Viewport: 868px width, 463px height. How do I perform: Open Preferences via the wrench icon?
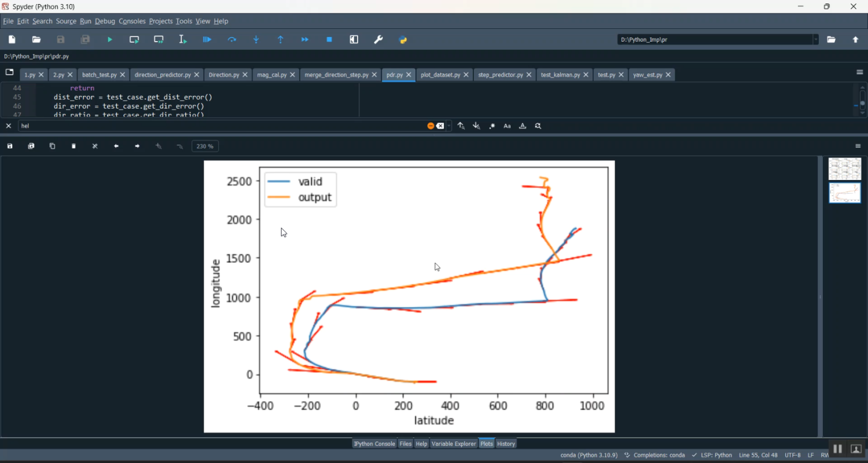pos(378,39)
